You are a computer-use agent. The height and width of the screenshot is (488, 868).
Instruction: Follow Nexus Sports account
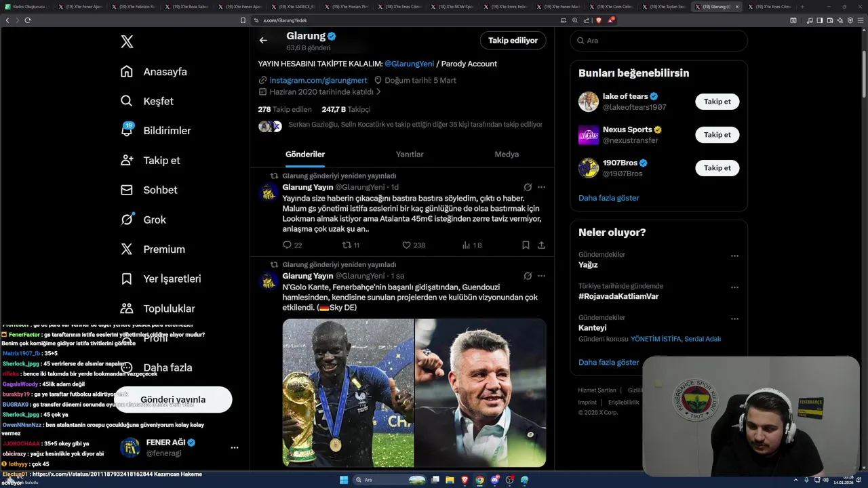tap(717, 135)
